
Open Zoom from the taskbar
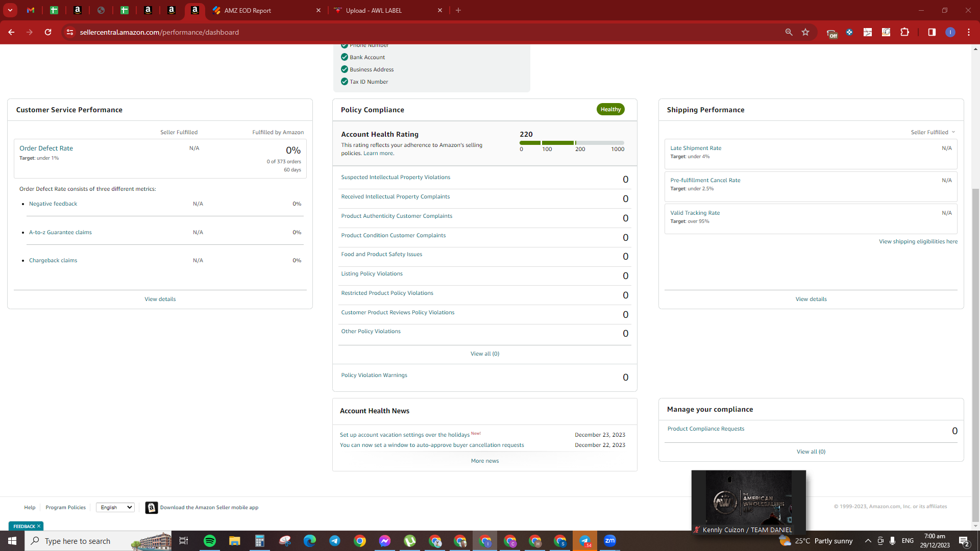pyautogui.click(x=610, y=541)
